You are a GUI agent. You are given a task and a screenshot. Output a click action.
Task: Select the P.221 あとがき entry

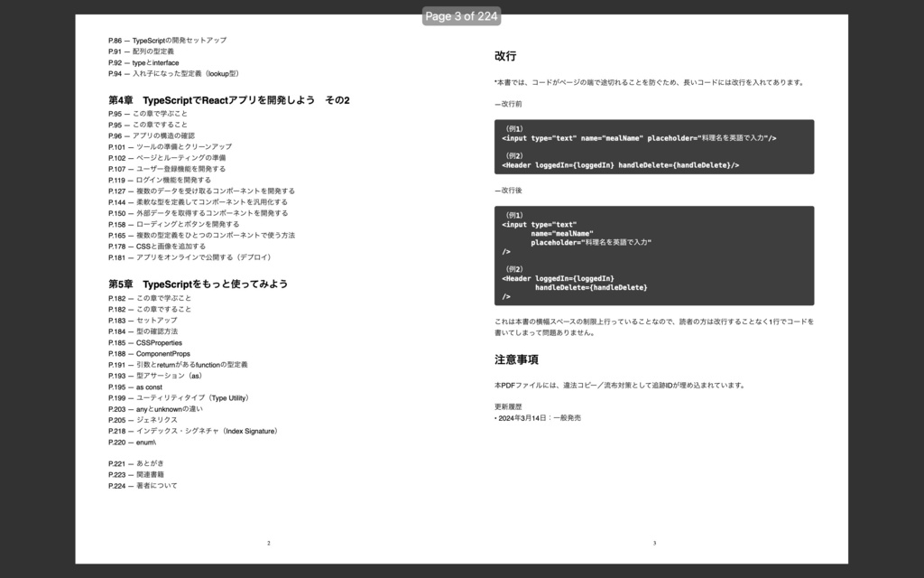click(138, 463)
